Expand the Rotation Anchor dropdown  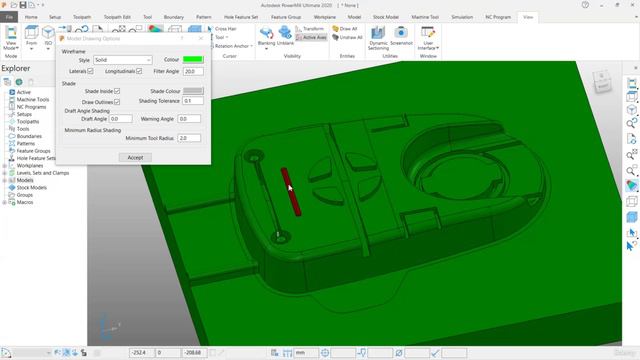(x=252, y=46)
